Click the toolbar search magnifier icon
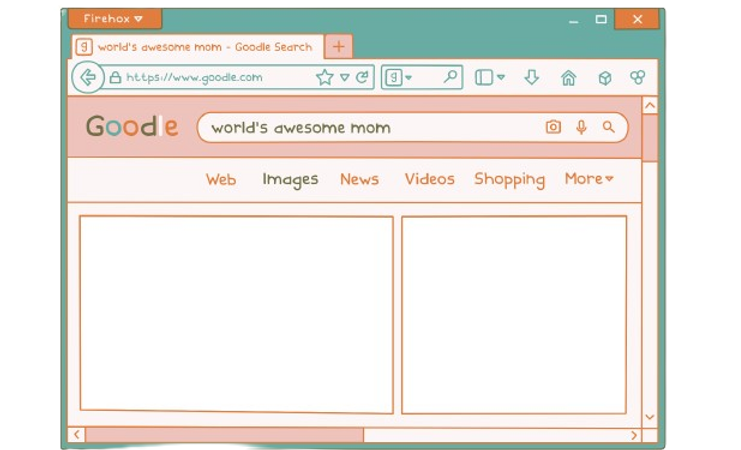Screen dimensions: 741x450 tap(451, 77)
